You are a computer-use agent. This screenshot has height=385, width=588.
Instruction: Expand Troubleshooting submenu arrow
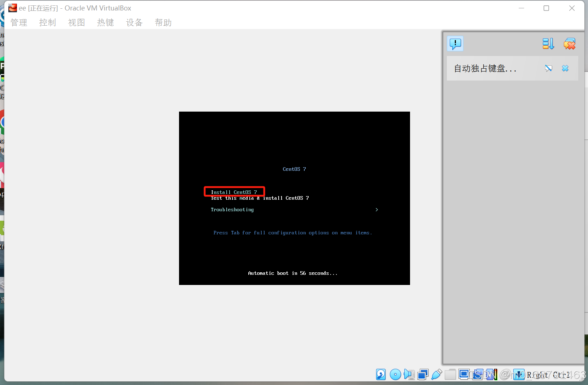click(376, 209)
